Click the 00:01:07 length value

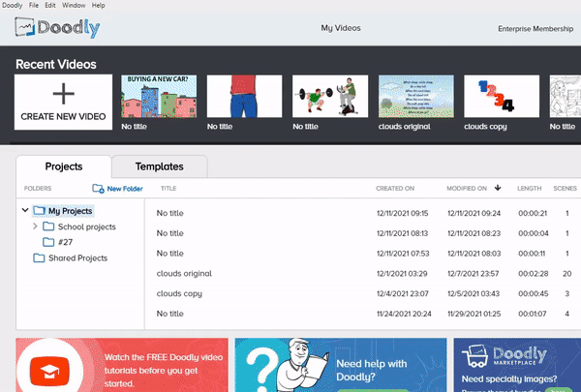533,314
